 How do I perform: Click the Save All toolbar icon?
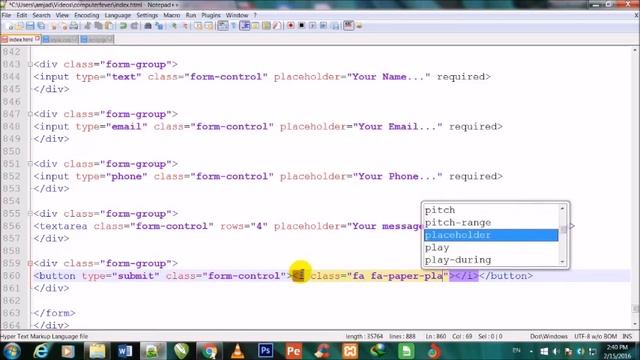[x=41, y=26]
